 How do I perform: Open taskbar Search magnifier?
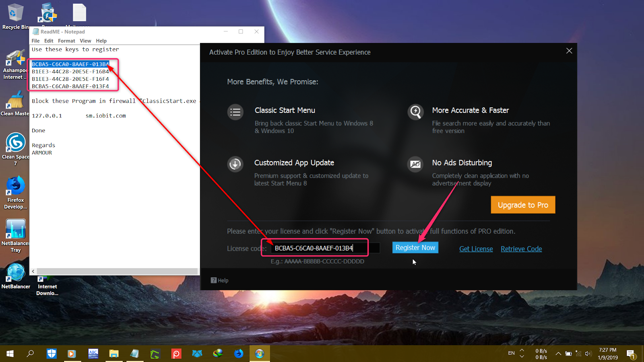(30, 354)
